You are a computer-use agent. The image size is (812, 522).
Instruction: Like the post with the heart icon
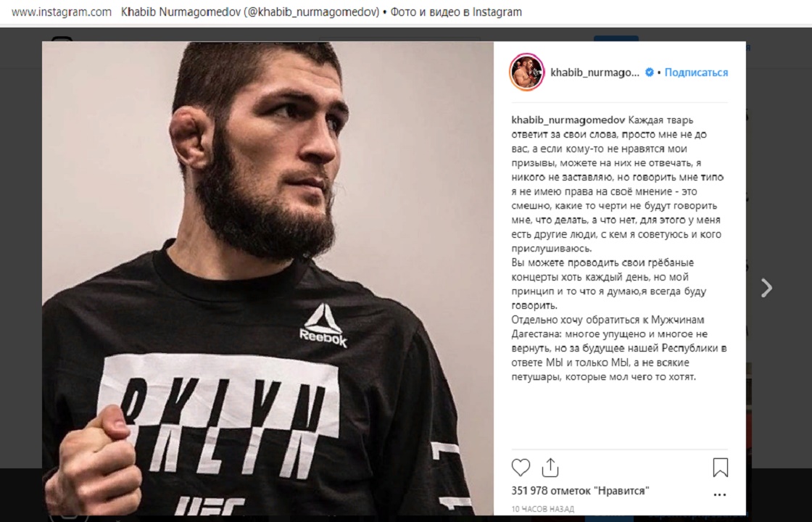click(521, 468)
